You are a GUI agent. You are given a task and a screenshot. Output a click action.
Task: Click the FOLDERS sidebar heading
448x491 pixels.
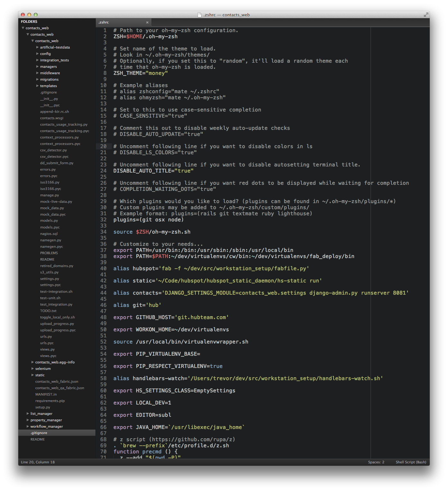29,22
